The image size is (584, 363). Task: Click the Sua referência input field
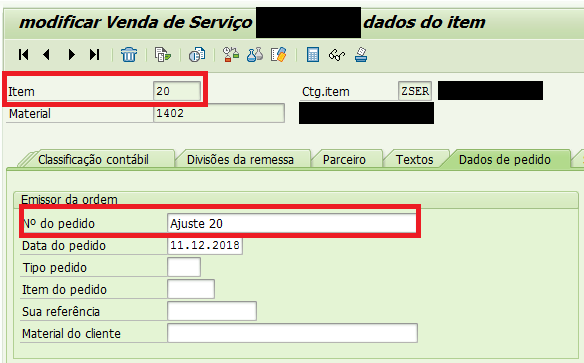coord(212,311)
